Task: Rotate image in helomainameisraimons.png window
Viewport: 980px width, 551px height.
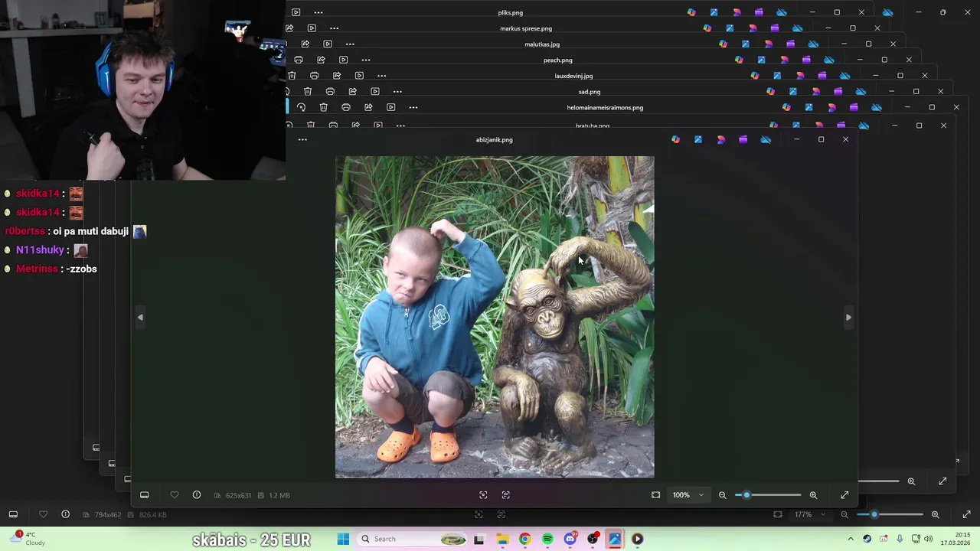Action: point(301,107)
